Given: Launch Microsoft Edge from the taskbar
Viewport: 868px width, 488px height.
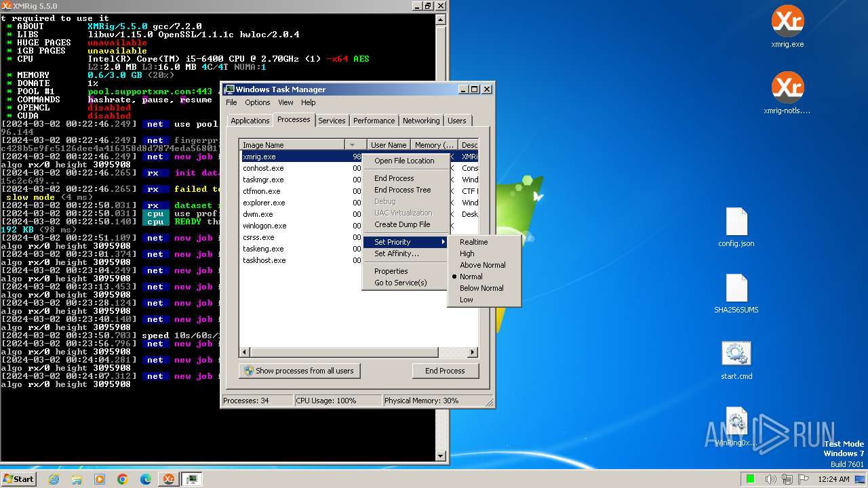Looking at the screenshot, I should pyautogui.click(x=146, y=479).
